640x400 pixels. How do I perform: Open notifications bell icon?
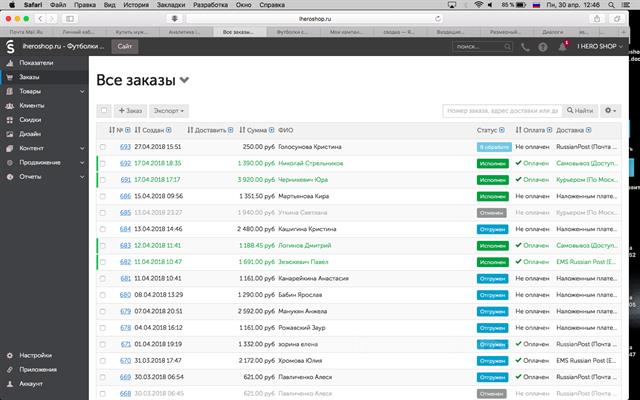[x=562, y=47]
